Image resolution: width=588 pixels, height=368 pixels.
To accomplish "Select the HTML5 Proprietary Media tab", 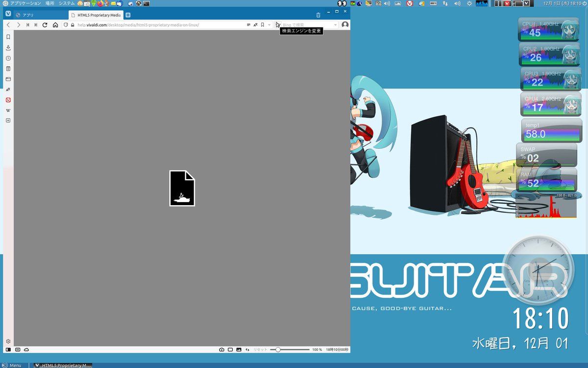I will click(x=95, y=15).
